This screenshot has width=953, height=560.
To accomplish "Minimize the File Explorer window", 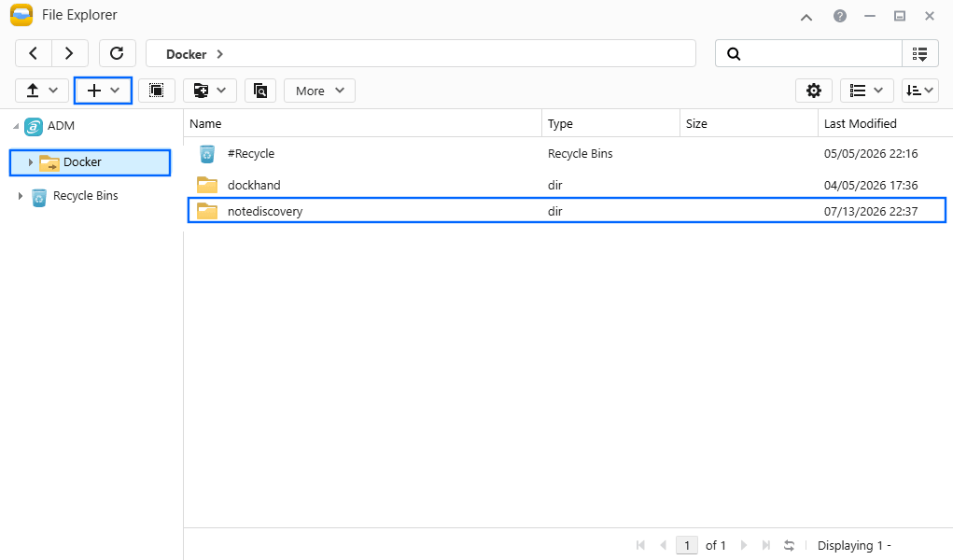I will click(870, 17).
